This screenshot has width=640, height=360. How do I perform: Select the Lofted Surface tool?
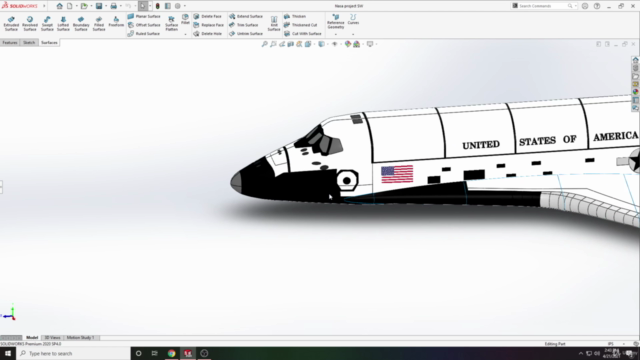[x=63, y=24]
